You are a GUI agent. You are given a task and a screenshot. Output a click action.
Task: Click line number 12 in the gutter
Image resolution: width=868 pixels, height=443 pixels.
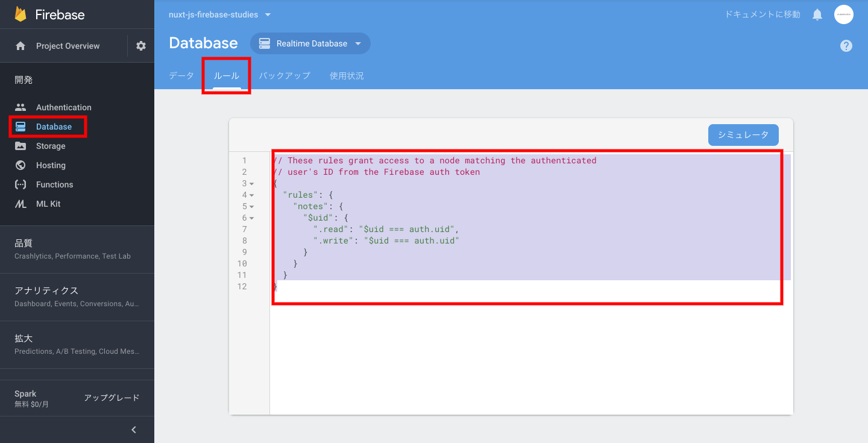pos(242,286)
